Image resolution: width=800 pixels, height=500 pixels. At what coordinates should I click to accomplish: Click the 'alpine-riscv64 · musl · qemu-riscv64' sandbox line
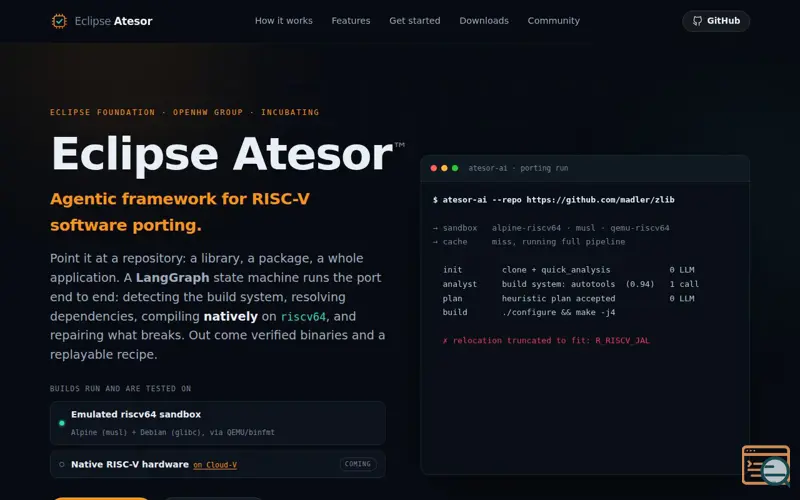click(x=581, y=228)
